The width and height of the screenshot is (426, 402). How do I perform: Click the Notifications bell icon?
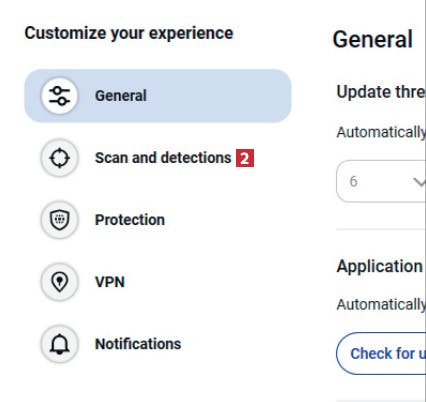[59, 344]
